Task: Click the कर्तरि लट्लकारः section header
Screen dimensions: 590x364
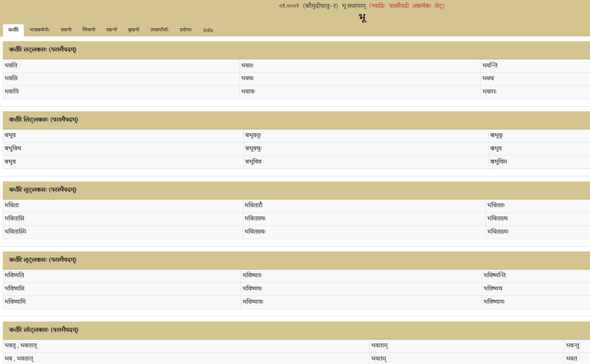Action: 43,50
